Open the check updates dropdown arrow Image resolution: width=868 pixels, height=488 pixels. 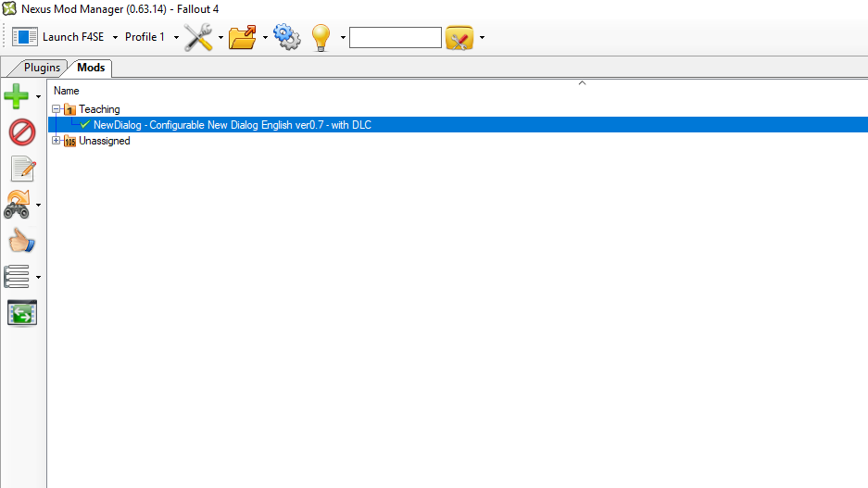point(38,206)
